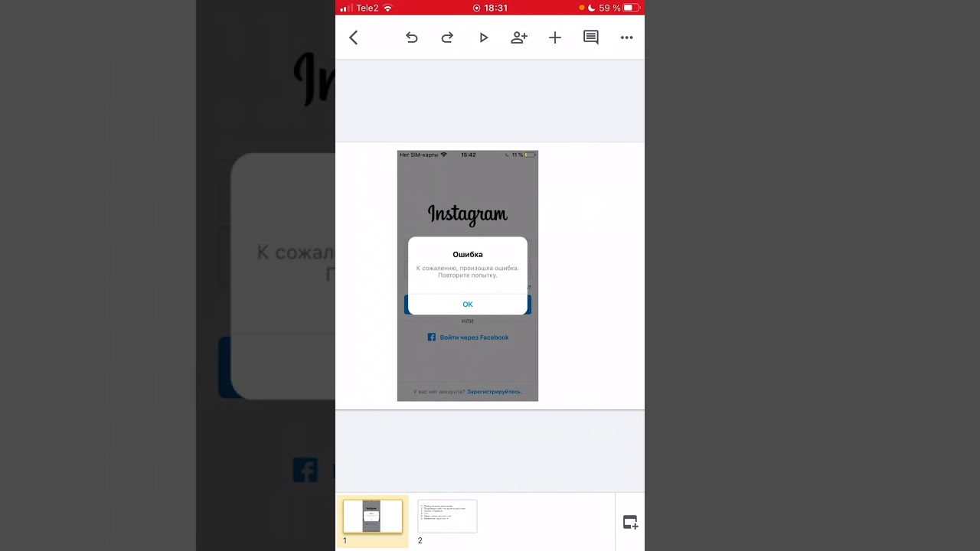This screenshot has width=980, height=551.
Task: Tap the plus insert icon
Action: [555, 37]
